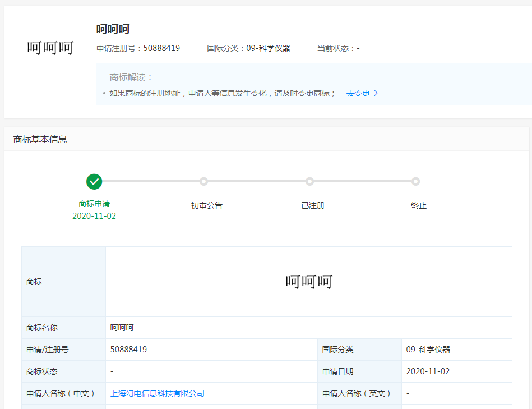The image size is (532, 409).
Task: Click the 已注册 progress step circle
Action: click(x=309, y=182)
